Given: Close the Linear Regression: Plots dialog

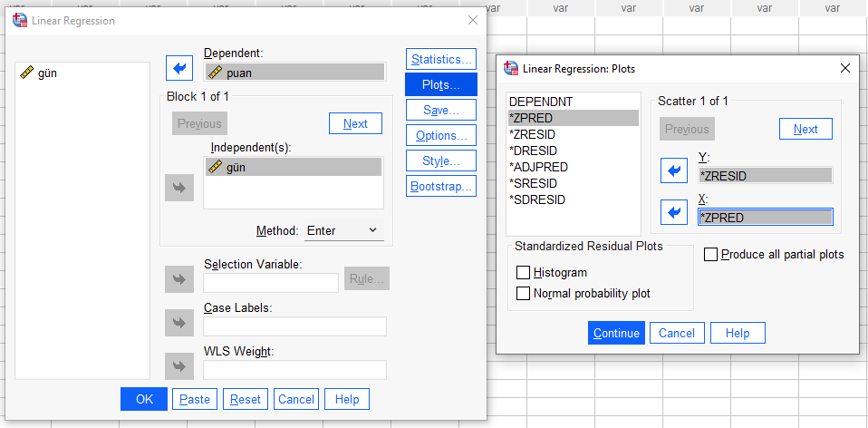Looking at the screenshot, I should tap(844, 68).
